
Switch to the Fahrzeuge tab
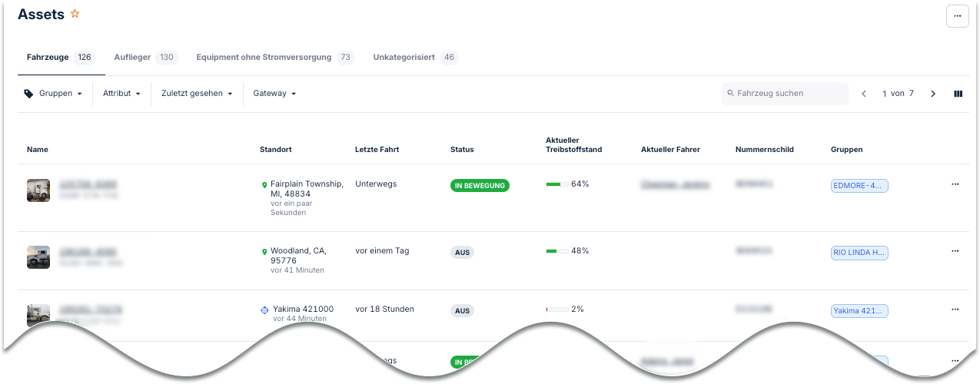pyautogui.click(x=60, y=58)
